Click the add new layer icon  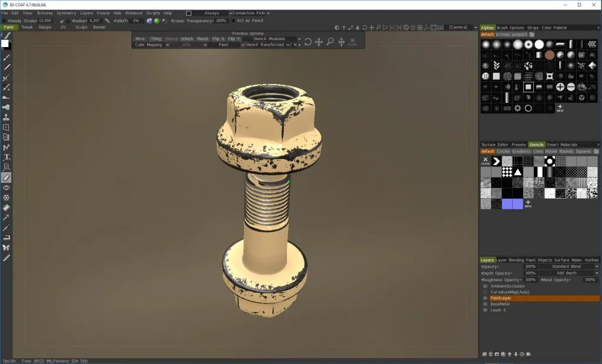pos(484,354)
